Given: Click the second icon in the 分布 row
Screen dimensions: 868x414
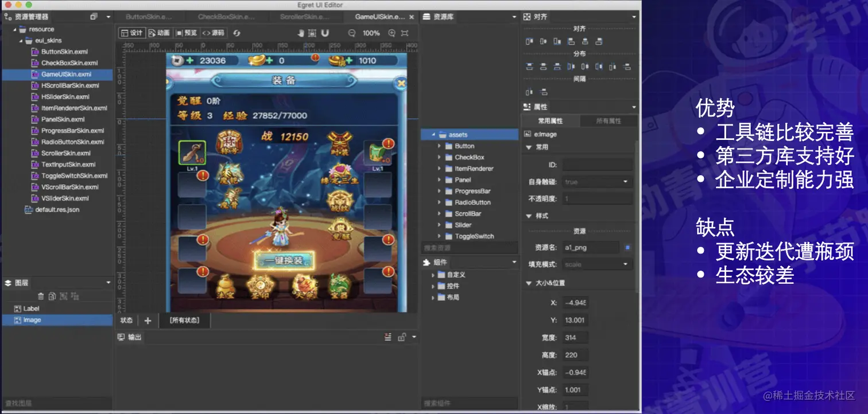Looking at the screenshot, I should pyautogui.click(x=543, y=67).
